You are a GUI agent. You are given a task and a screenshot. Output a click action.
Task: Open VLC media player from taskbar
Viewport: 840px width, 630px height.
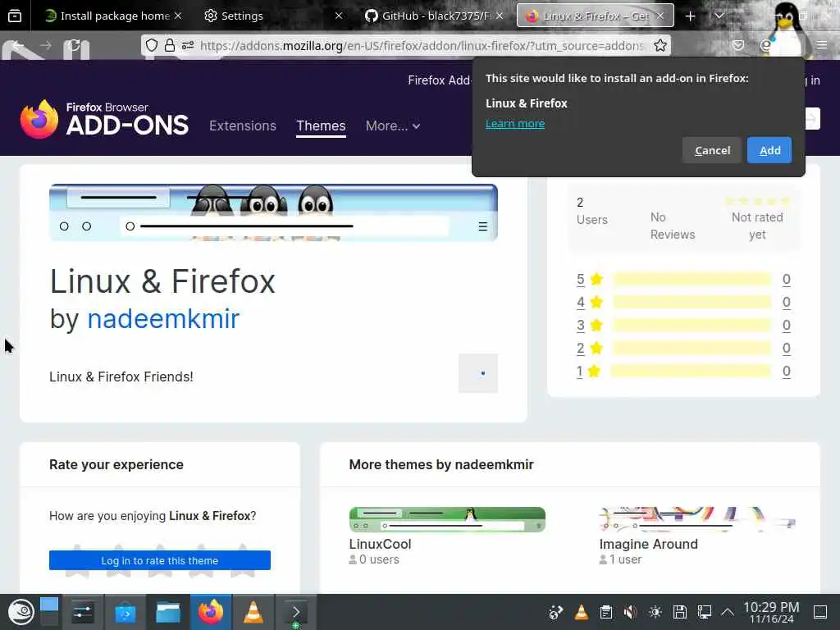coord(253,612)
